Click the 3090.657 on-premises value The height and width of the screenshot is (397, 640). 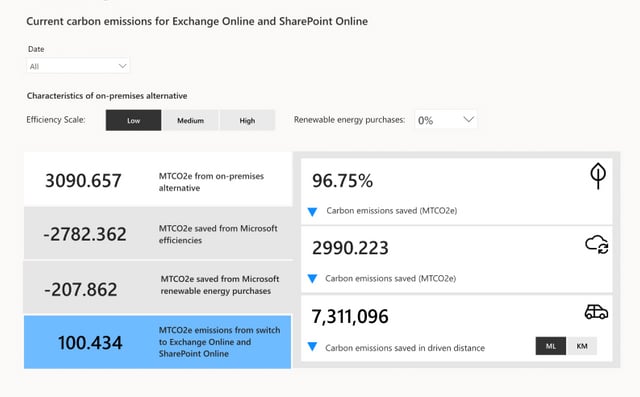pyautogui.click(x=83, y=181)
